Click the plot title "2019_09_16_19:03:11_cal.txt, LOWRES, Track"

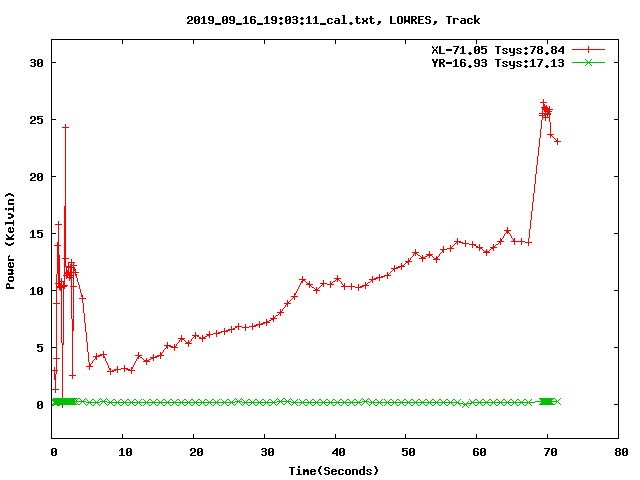click(x=333, y=20)
